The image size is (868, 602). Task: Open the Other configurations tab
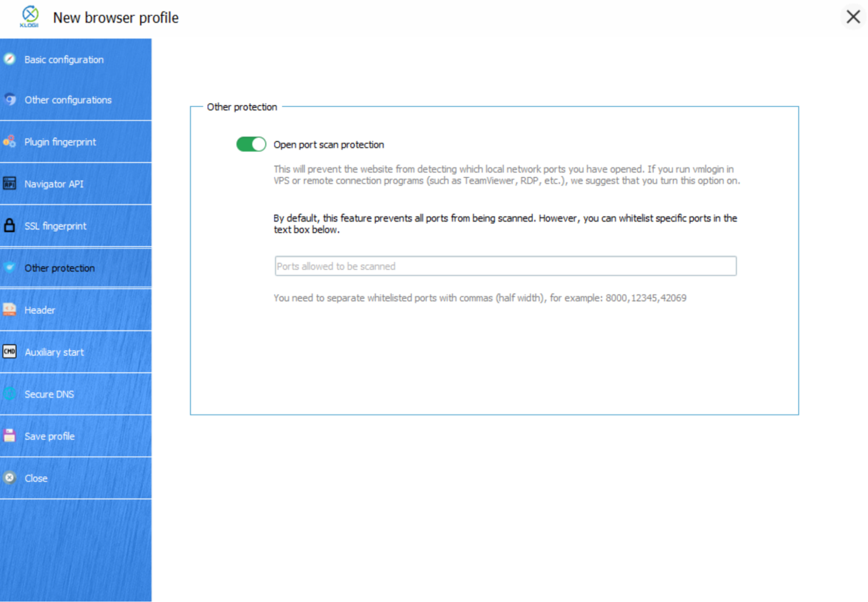(76, 100)
